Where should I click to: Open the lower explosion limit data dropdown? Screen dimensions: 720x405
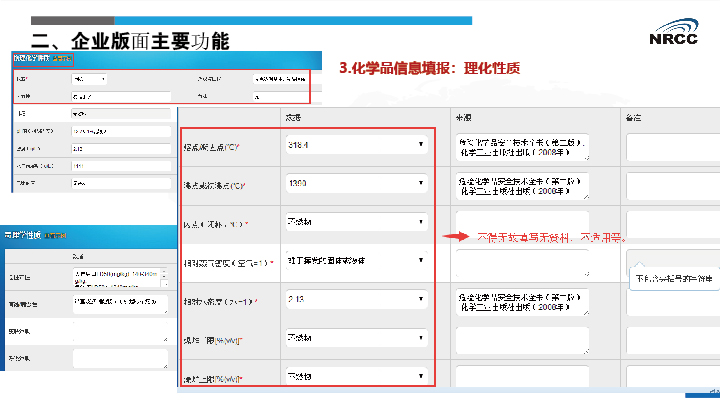tap(358, 338)
